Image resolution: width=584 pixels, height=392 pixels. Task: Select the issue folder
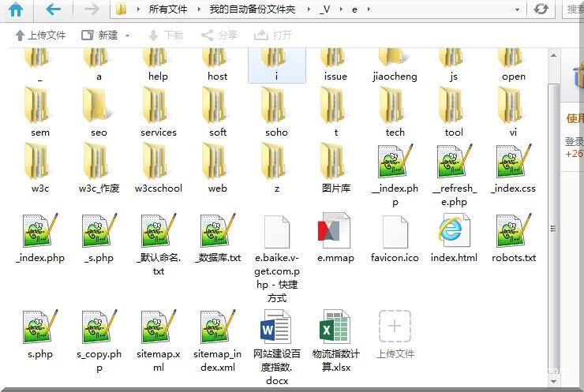point(335,65)
